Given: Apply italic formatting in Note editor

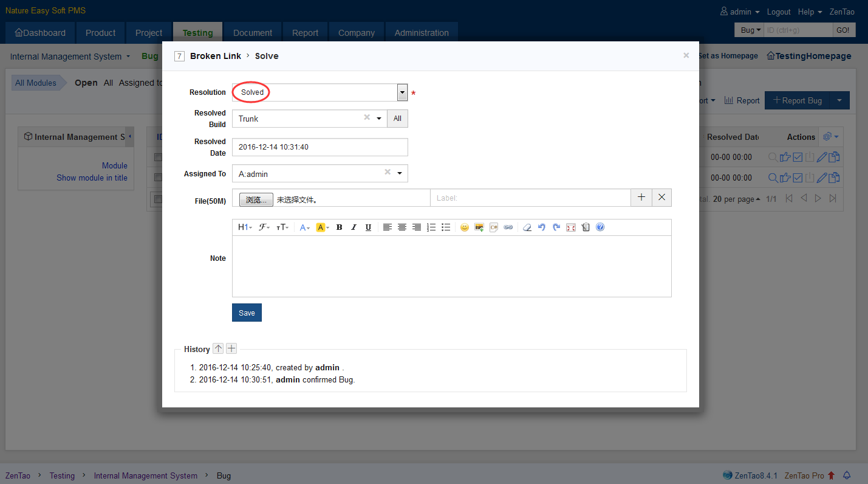Looking at the screenshot, I should [x=354, y=227].
